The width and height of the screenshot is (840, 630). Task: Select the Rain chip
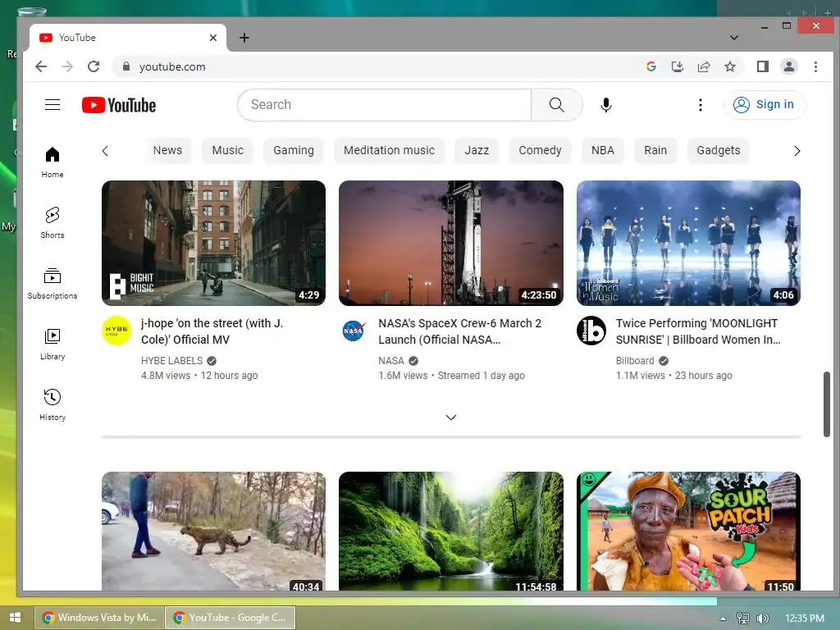click(655, 151)
